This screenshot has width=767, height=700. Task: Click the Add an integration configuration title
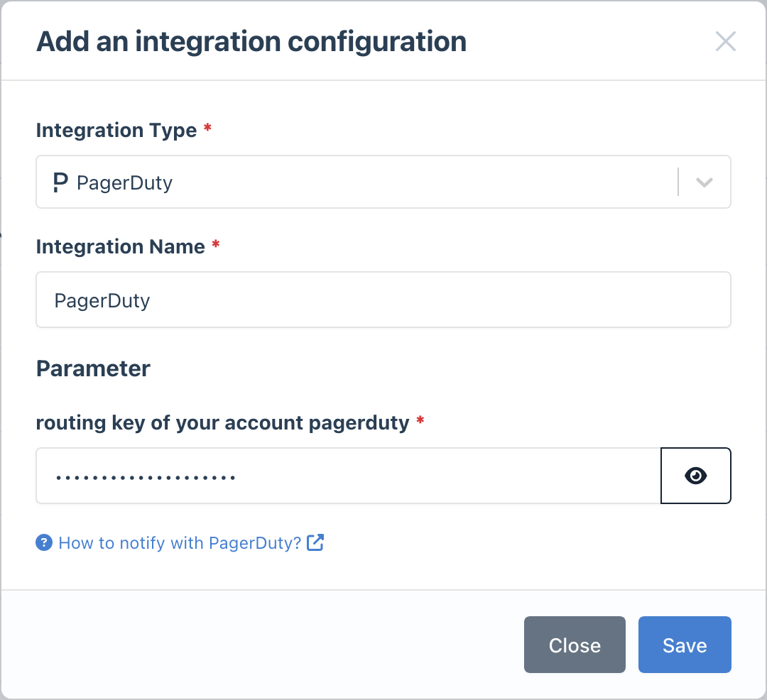[251, 41]
